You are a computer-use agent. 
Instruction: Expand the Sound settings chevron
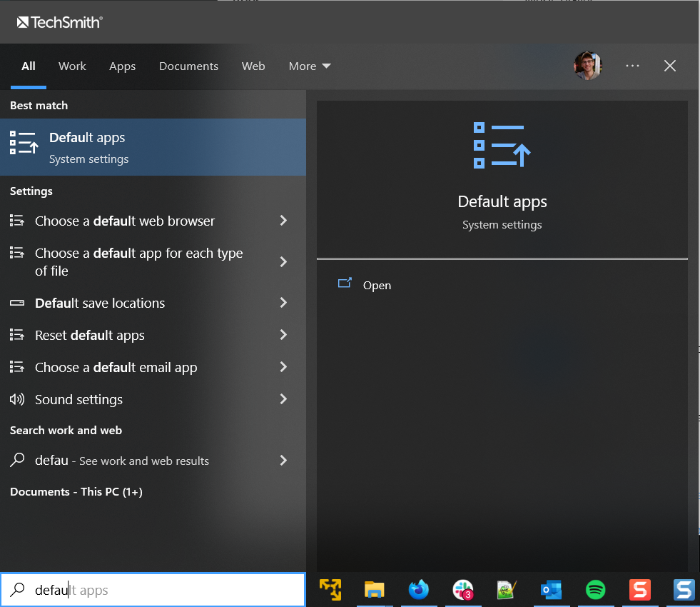click(x=283, y=399)
